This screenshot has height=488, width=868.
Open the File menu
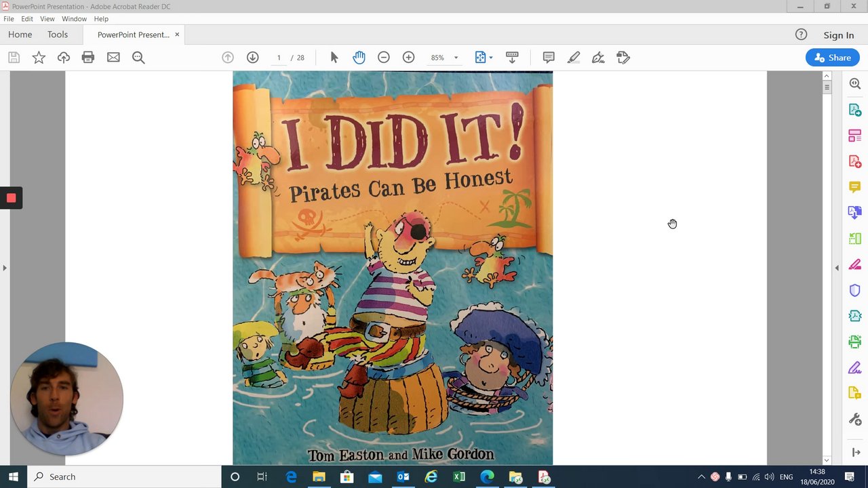[9, 19]
